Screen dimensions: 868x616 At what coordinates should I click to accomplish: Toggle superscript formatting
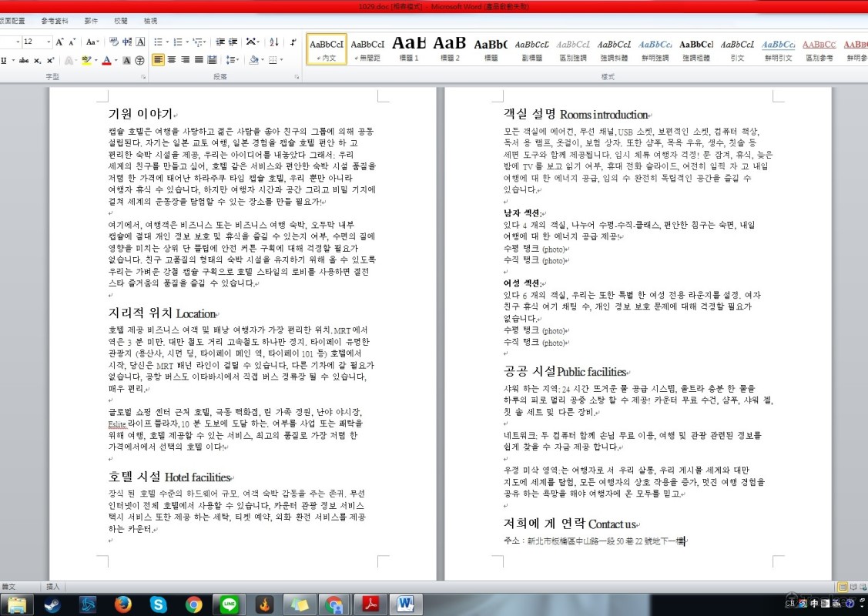click(x=50, y=60)
